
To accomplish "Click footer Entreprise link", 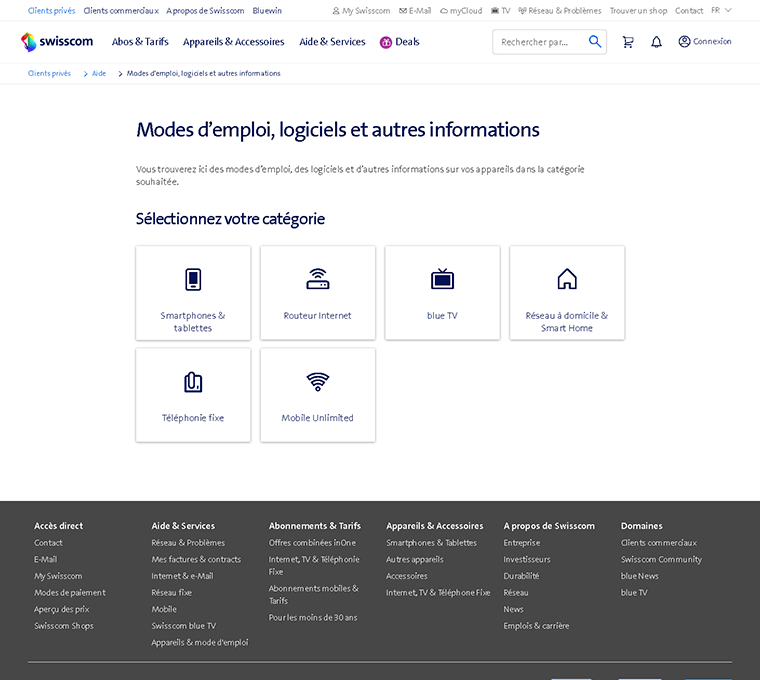I will [522, 543].
